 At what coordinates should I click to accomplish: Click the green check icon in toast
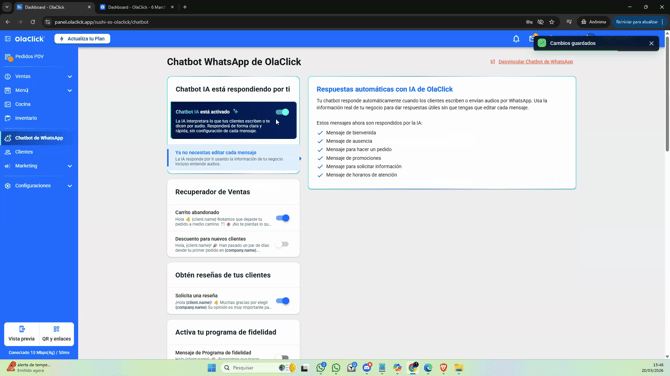coord(542,43)
